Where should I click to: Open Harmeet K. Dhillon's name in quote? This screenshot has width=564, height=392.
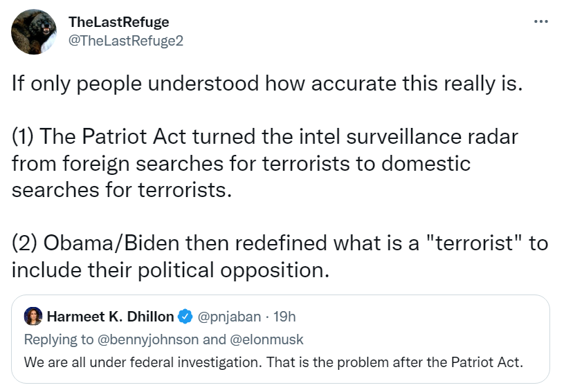pos(110,317)
